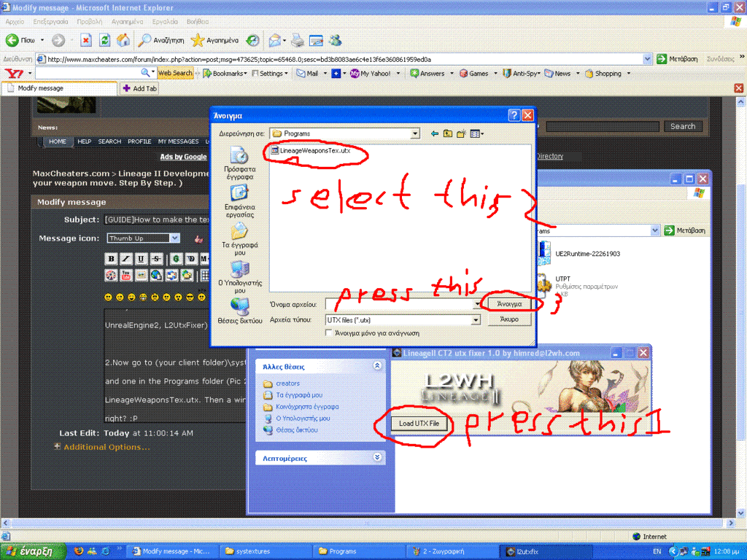Enable the open as read-only checkbox
This screenshot has width=747, height=560.
click(329, 332)
